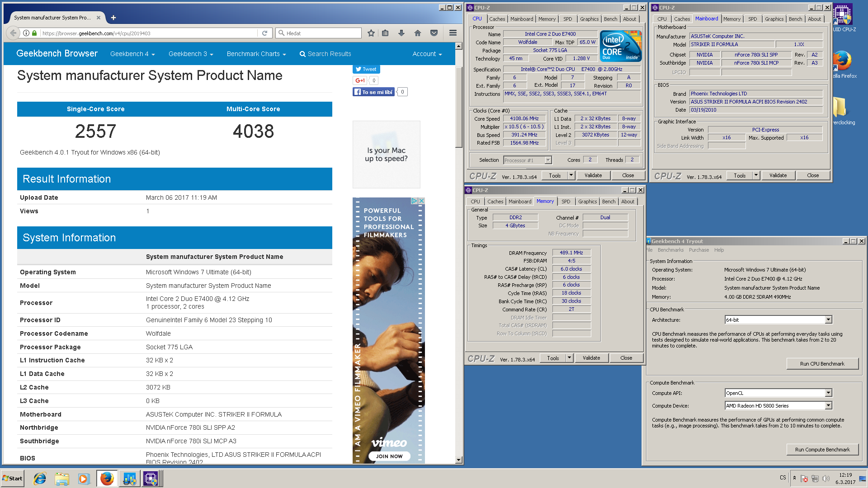Viewport: 868px width, 488px height.
Task: Show site information icon in the address bar
Action: click(26, 33)
